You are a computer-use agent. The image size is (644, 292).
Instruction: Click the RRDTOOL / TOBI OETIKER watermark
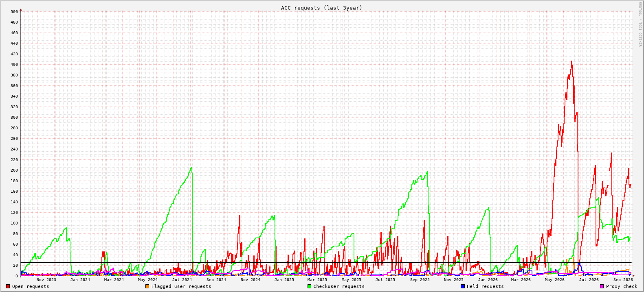[x=640, y=24]
